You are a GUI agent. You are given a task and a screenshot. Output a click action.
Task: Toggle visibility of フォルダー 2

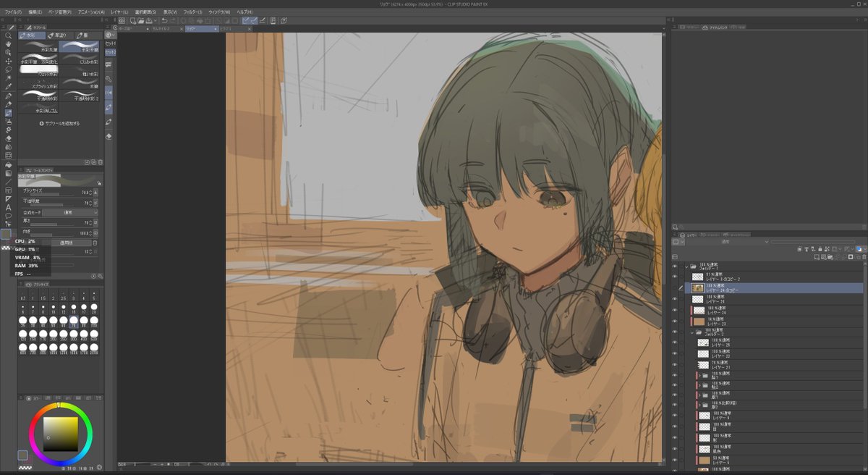pos(680,333)
